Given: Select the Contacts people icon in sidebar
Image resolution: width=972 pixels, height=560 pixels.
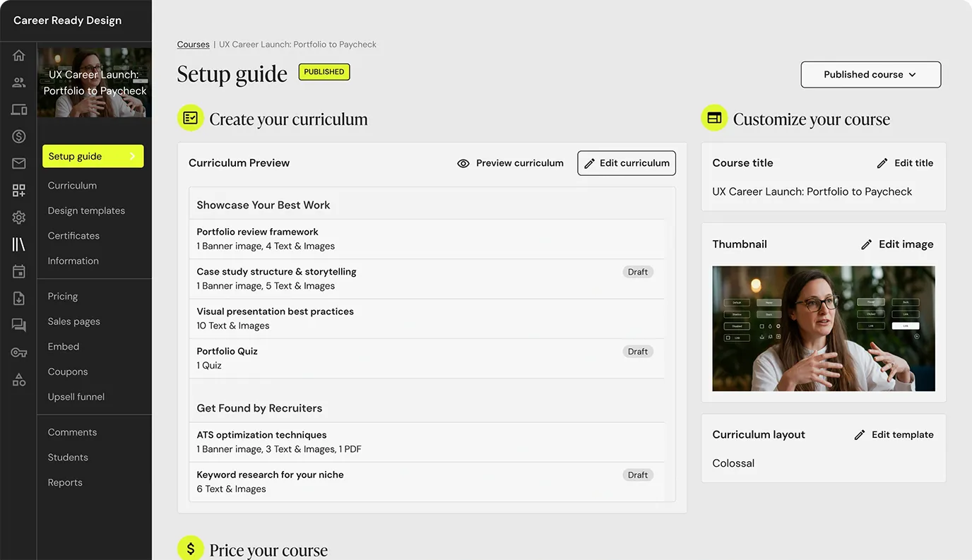Looking at the screenshot, I should click(18, 82).
